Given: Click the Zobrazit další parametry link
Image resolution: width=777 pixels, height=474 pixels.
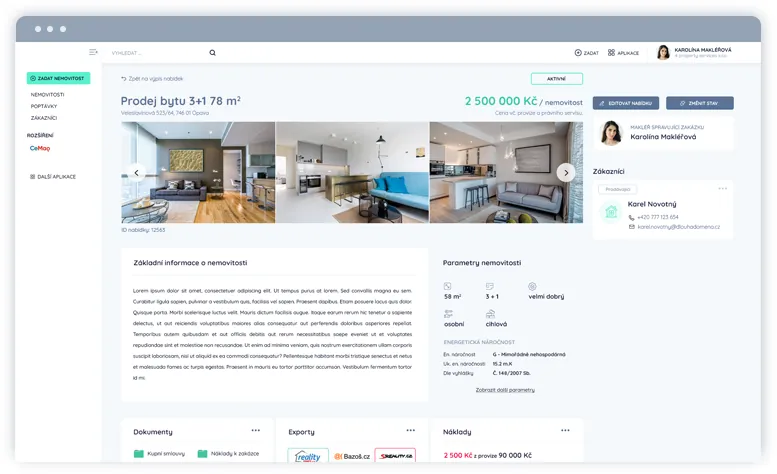Looking at the screenshot, I should pos(504,389).
